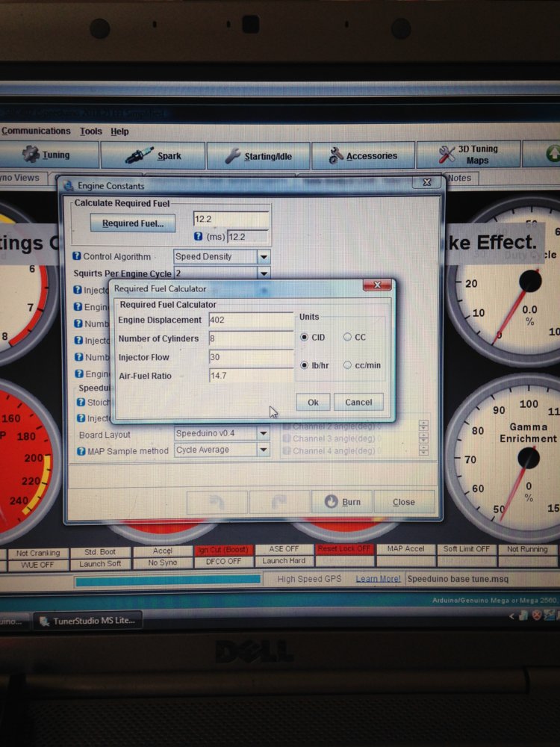The width and height of the screenshot is (560, 747).
Task: Open the Tools menu
Action: (91, 131)
